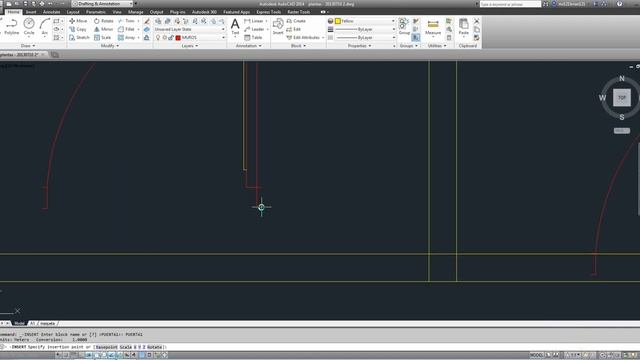This screenshot has width=640, height=360.
Task: Switch to the Manage ribbon tab
Action: 136,12
